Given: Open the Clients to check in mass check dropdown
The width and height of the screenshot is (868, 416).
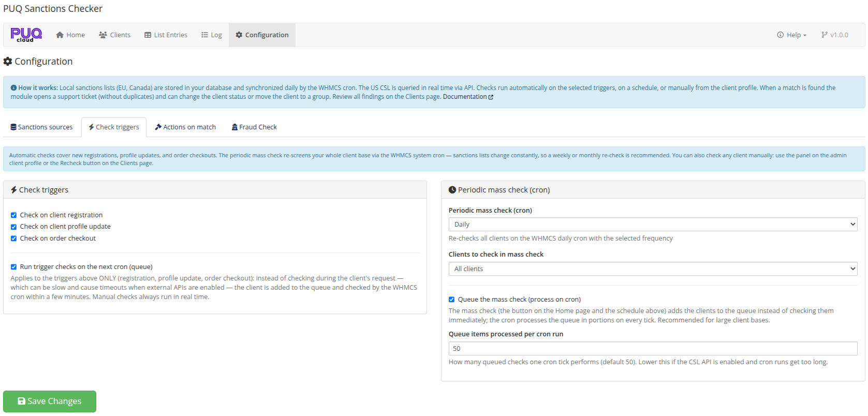Looking at the screenshot, I should (x=653, y=269).
